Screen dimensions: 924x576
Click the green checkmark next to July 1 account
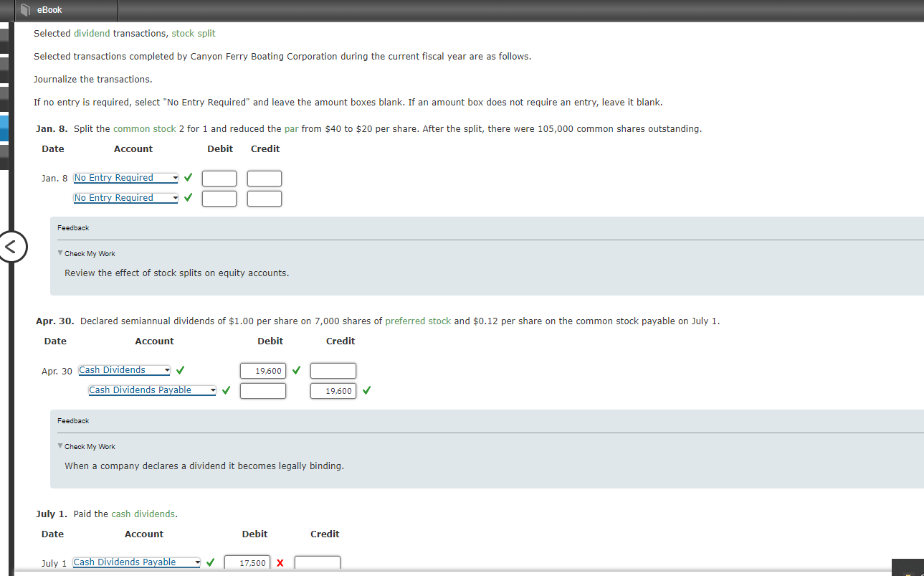point(210,562)
